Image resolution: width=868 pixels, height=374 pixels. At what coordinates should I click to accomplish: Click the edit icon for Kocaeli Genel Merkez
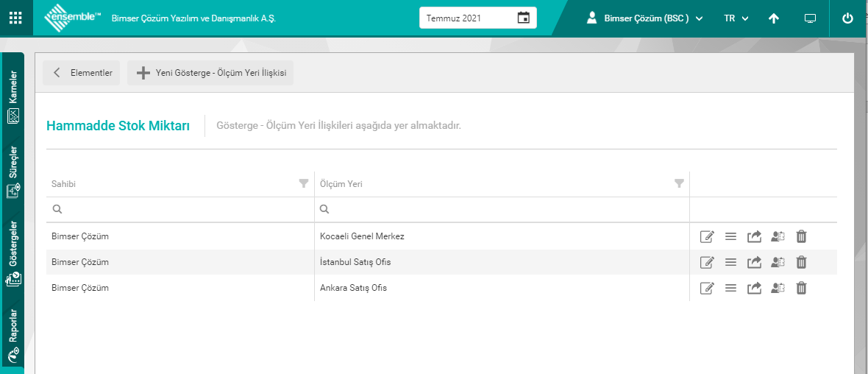(x=707, y=237)
